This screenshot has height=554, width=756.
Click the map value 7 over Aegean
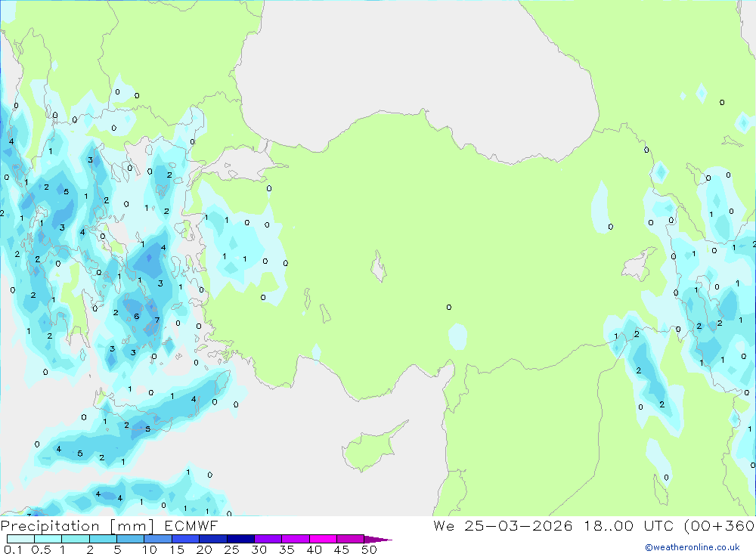tap(156, 320)
